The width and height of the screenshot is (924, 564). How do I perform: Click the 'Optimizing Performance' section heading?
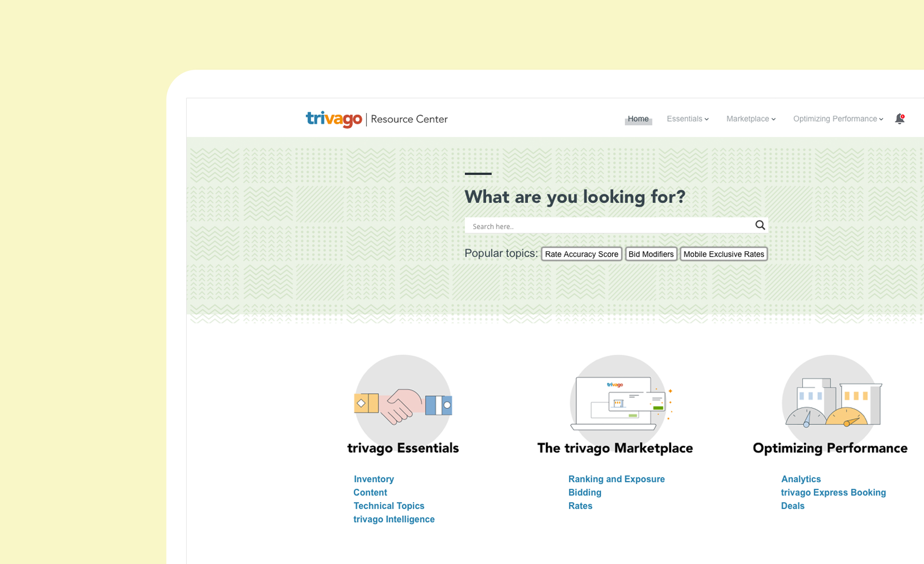[x=830, y=448]
